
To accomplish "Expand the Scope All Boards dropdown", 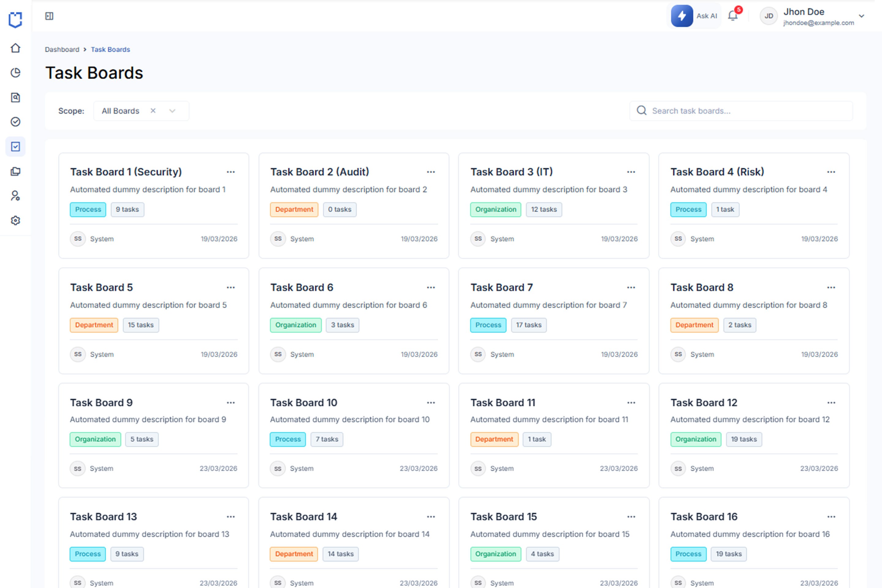I will (172, 111).
